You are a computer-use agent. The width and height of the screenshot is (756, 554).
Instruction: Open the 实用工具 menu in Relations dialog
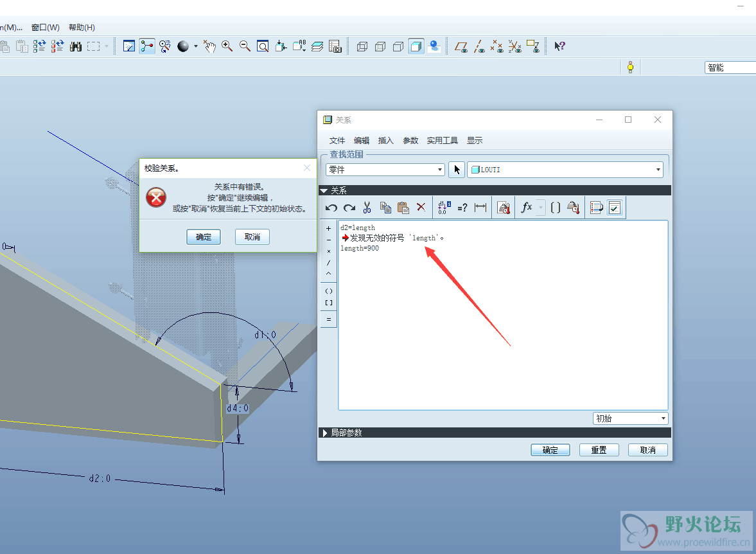pos(442,141)
